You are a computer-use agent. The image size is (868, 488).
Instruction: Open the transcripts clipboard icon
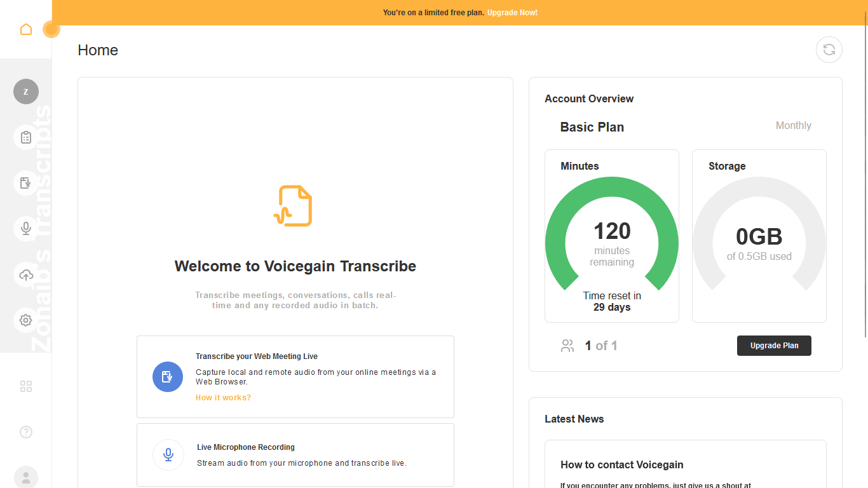[26, 137]
